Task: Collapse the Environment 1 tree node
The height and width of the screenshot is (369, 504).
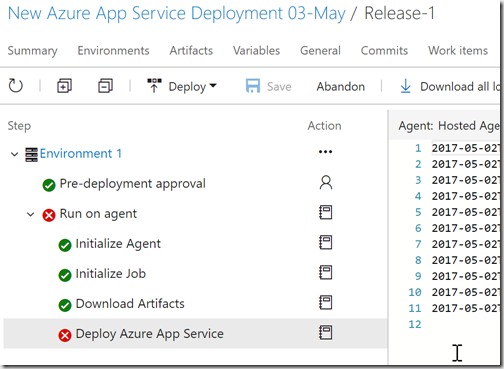Action: point(14,154)
